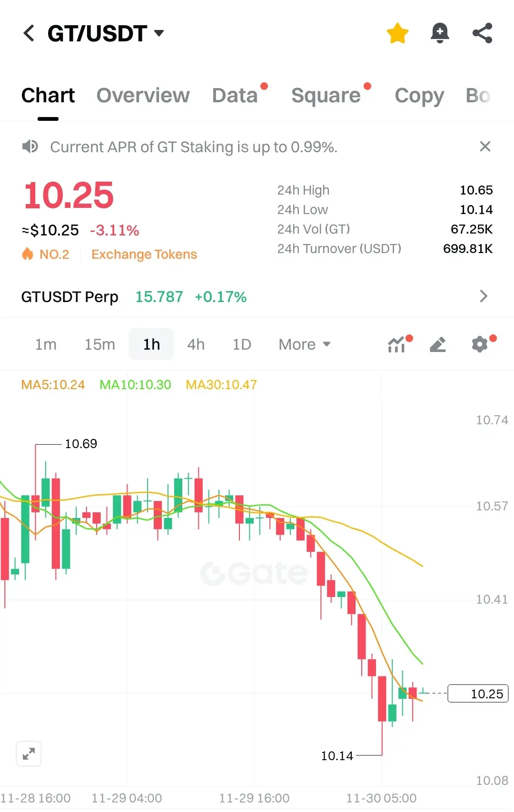Tap the MA5:10.24 indicator label
Screen dimensions: 514x812
point(53,384)
